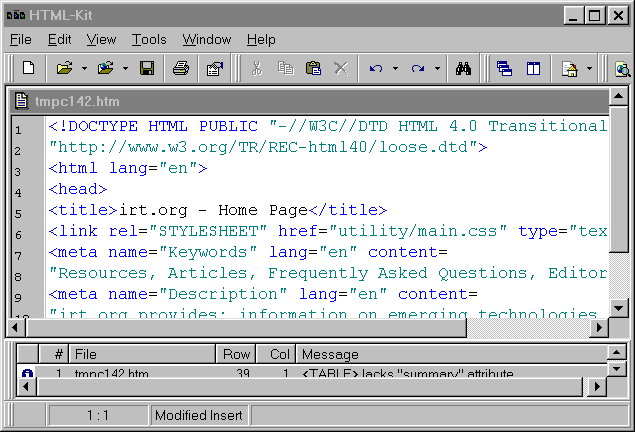Save the file with the floppy disk icon
The height and width of the screenshot is (432, 635).
pos(147,69)
